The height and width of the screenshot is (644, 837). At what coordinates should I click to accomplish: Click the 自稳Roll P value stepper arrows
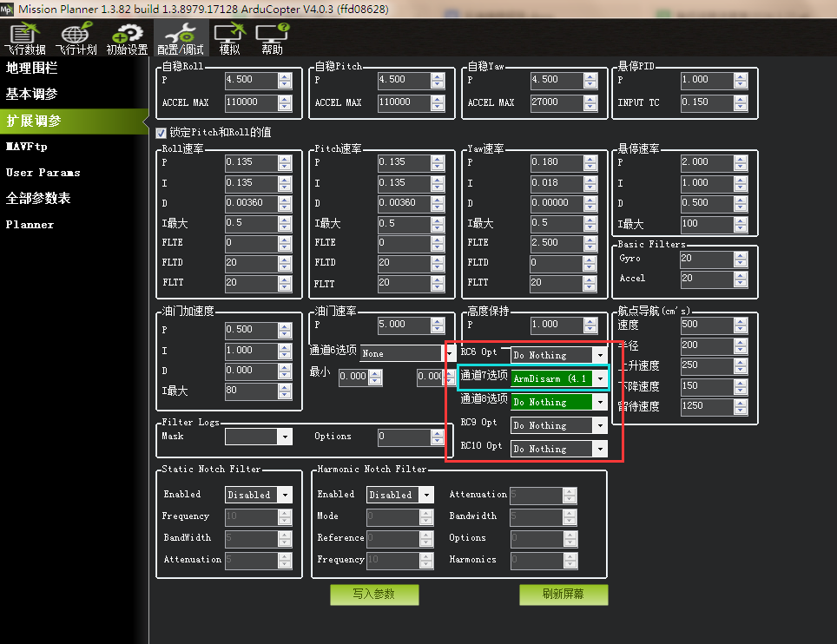[x=285, y=80]
